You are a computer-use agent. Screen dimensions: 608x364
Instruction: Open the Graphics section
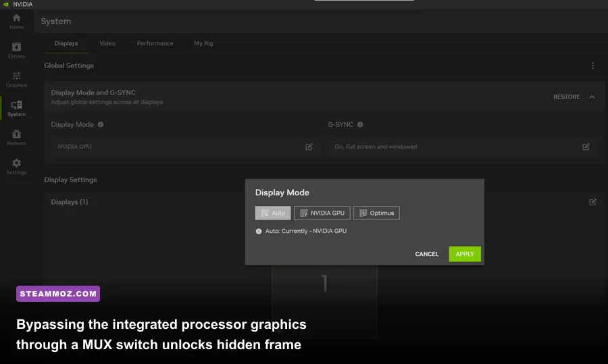16,80
